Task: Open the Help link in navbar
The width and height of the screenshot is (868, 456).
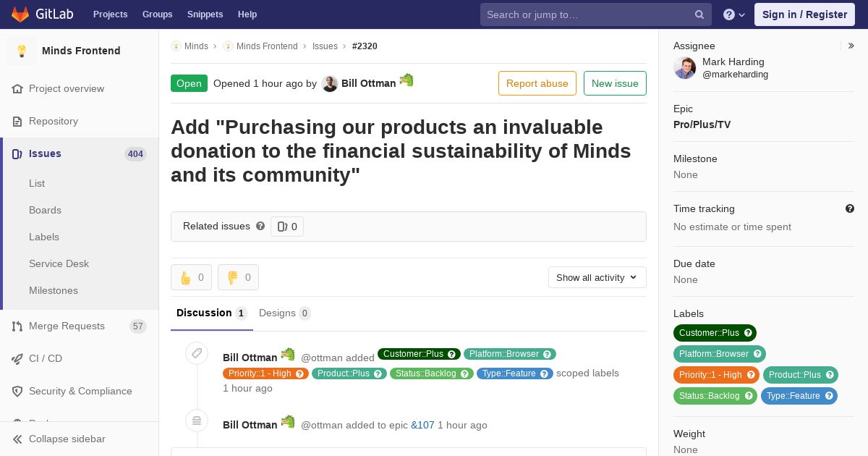Action: pyautogui.click(x=247, y=14)
